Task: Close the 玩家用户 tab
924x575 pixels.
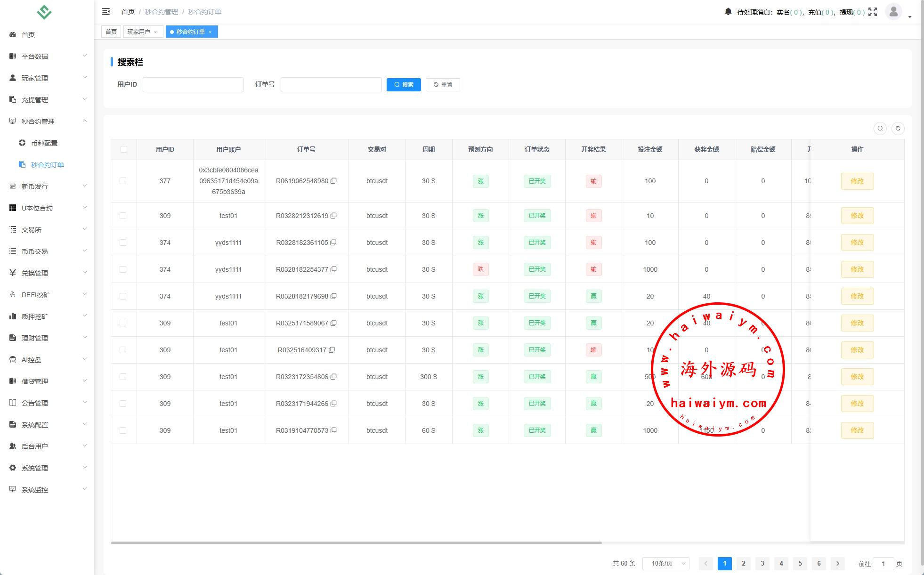Action: pos(155,32)
